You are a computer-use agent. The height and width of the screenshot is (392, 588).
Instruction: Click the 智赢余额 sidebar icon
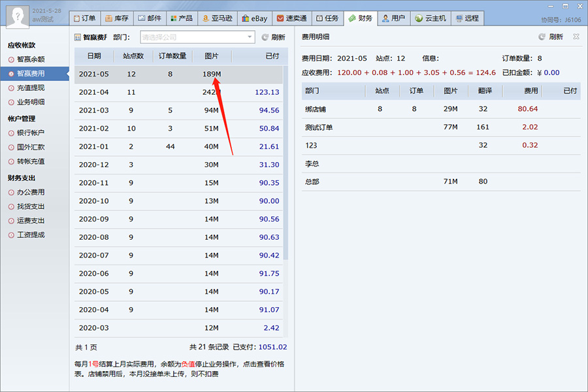tap(11, 59)
